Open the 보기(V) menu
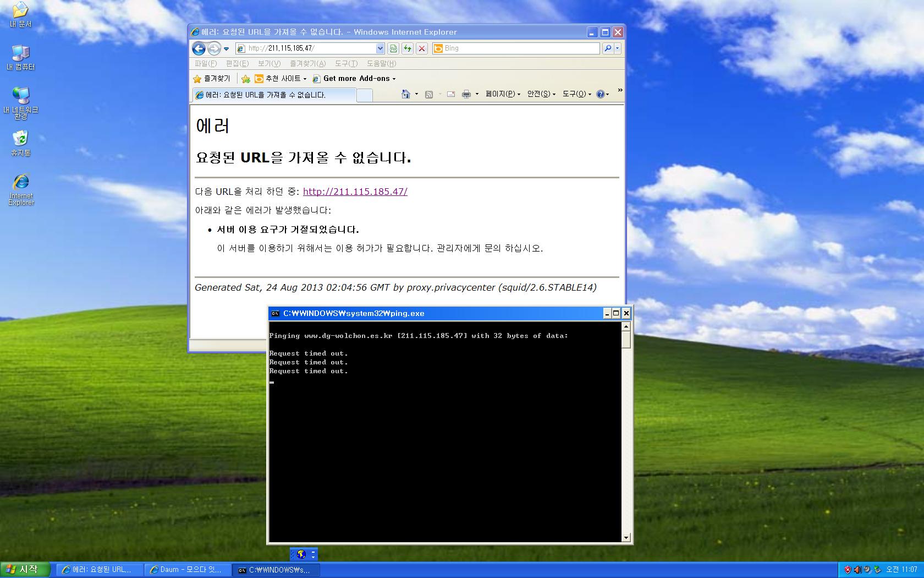The width and height of the screenshot is (924, 578). tap(269, 64)
